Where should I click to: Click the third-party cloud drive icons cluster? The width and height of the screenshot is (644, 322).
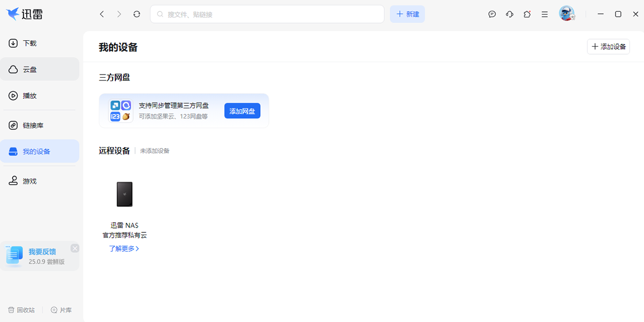pos(121,111)
